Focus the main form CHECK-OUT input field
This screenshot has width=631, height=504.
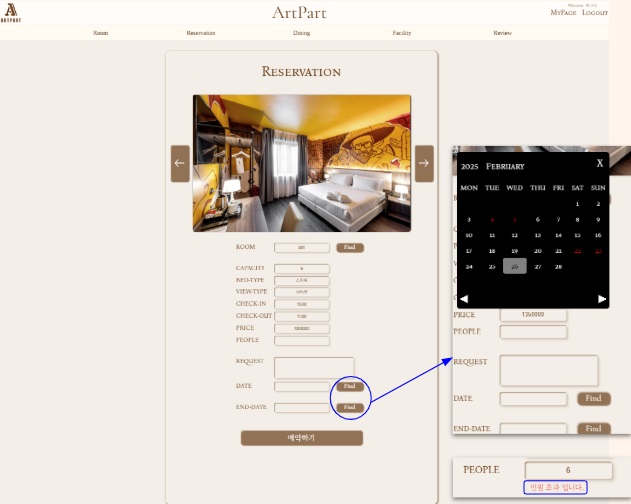[x=302, y=316]
